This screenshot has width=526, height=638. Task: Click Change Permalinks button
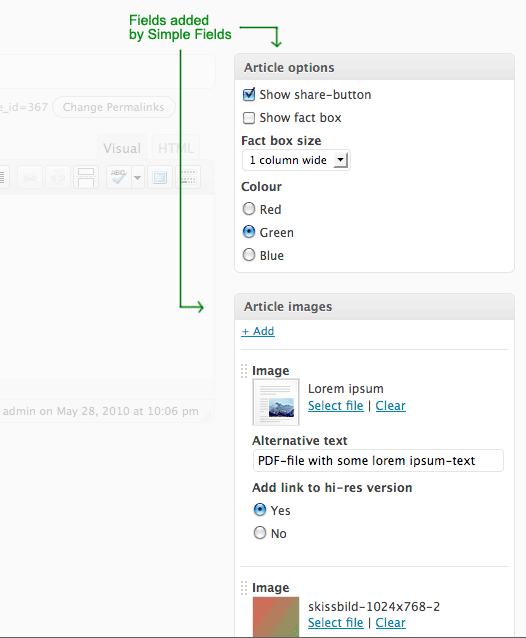[113, 107]
